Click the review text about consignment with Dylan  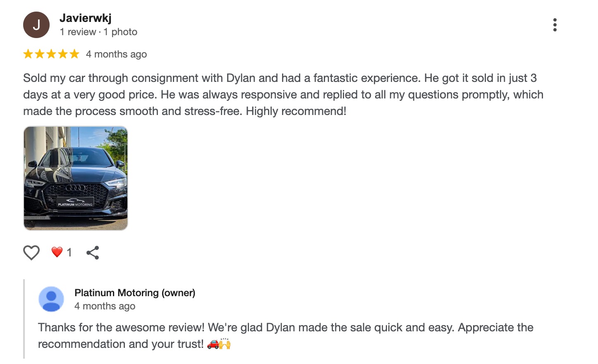pyautogui.click(x=283, y=95)
